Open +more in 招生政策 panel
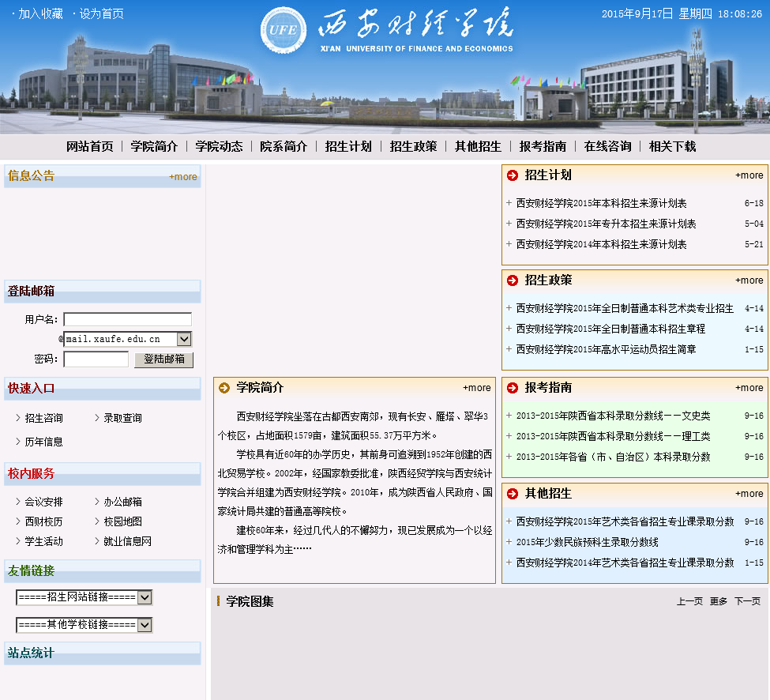 (x=749, y=280)
